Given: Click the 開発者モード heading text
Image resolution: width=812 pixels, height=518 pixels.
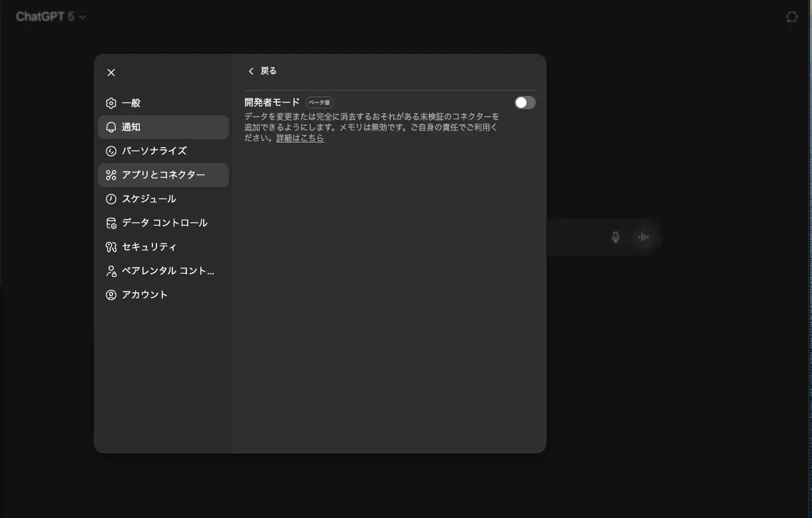Looking at the screenshot, I should 272,103.
